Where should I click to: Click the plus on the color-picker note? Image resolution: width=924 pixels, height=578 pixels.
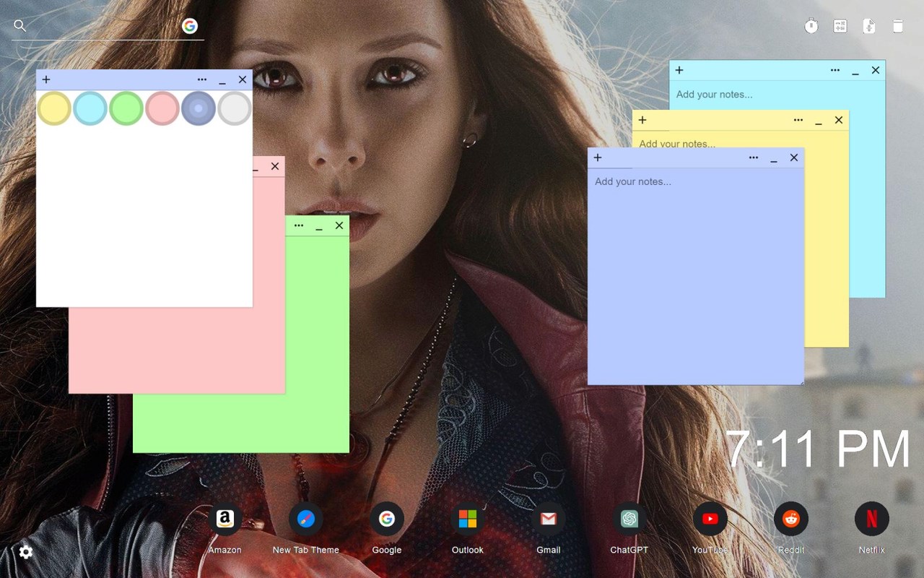point(46,79)
